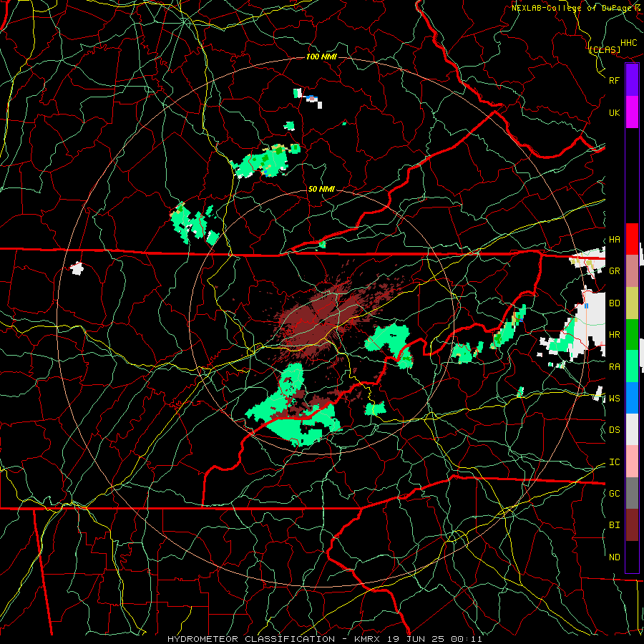Image resolution: width=644 pixels, height=644 pixels.
Task: Select the GC gray legend swatch
Action: pos(632,493)
